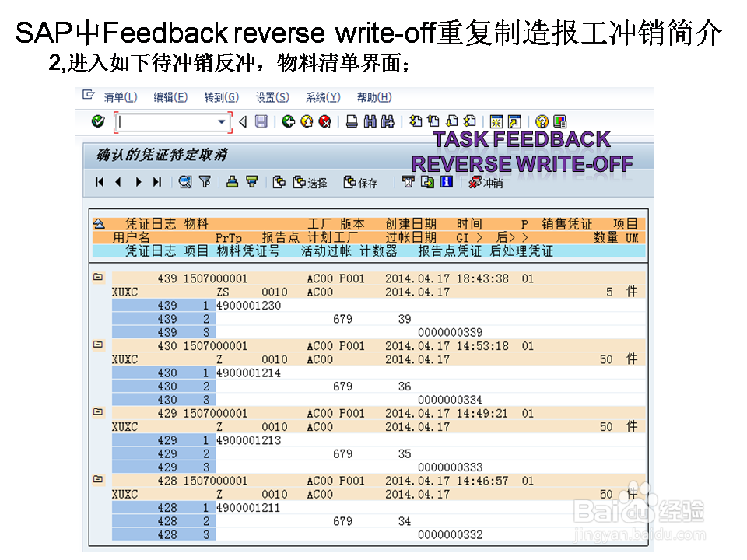Click the Set Filter funnel icon
Viewport: 747px width, 560px height.
pos(205,182)
